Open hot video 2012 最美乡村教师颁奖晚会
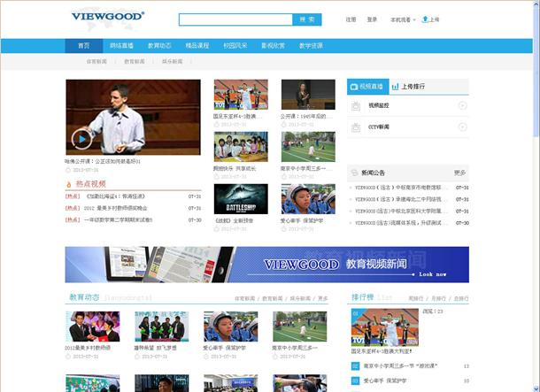This screenshot has height=392, width=540. [116, 208]
